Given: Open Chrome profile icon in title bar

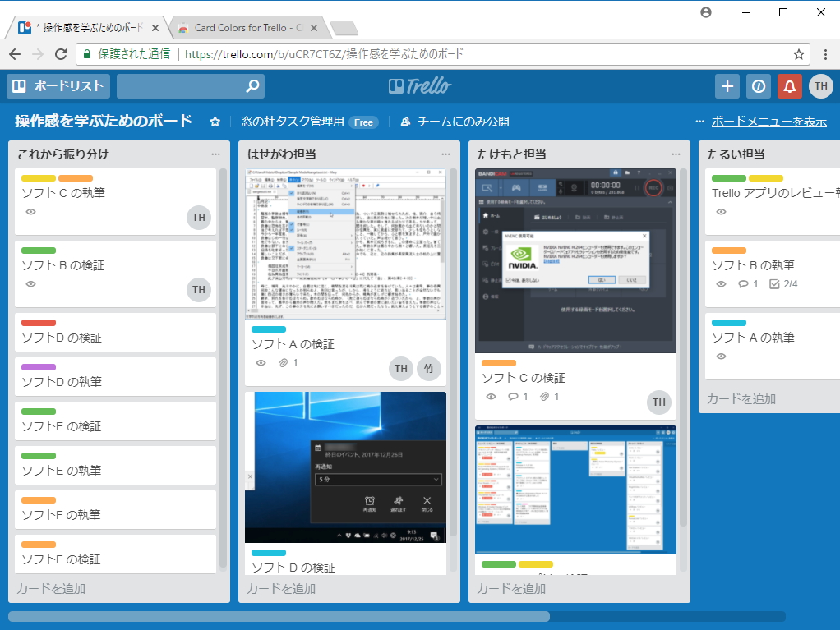Looking at the screenshot, I should click(706, 12).
